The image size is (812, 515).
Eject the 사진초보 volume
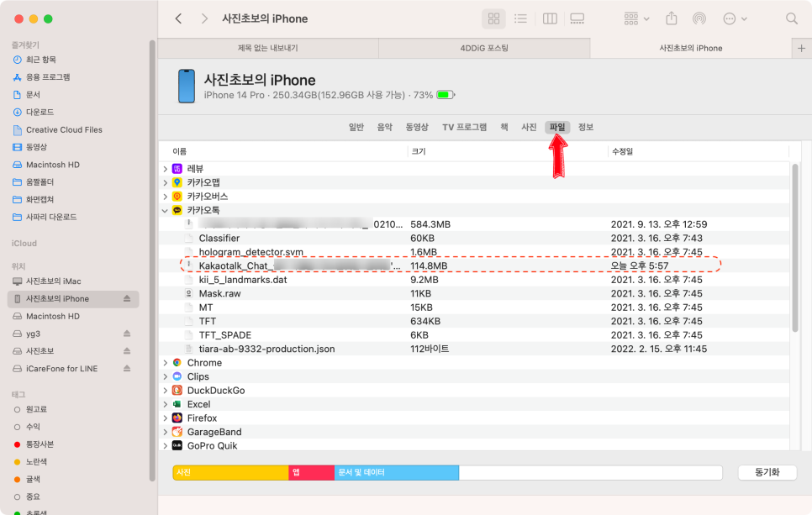(x=127, y=351)
